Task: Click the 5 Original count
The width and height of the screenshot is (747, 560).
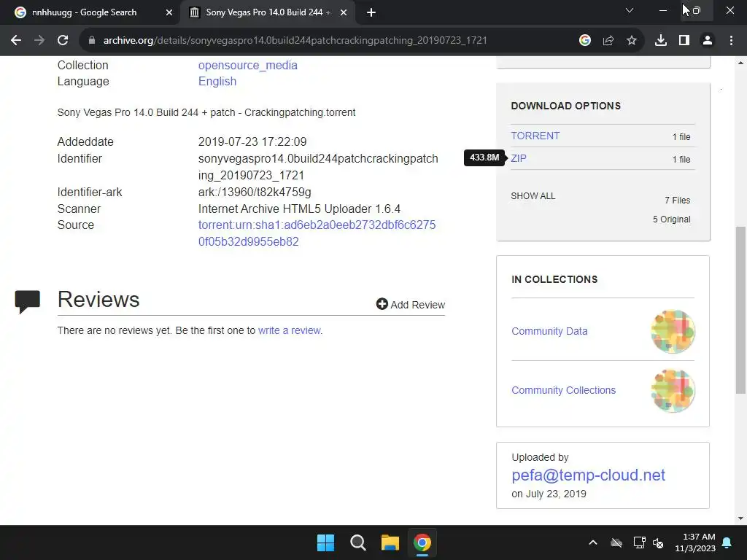Action: 671,219
